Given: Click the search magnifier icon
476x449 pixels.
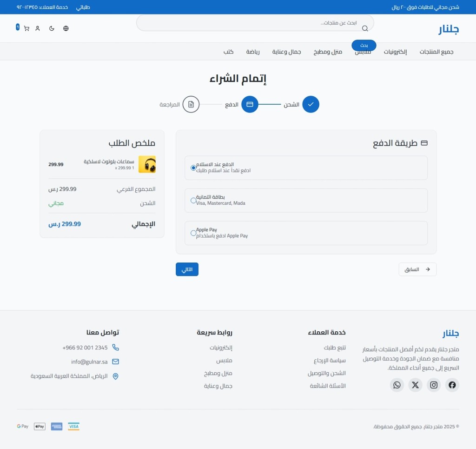Looking at the screenshot, I should click(365, 28).
